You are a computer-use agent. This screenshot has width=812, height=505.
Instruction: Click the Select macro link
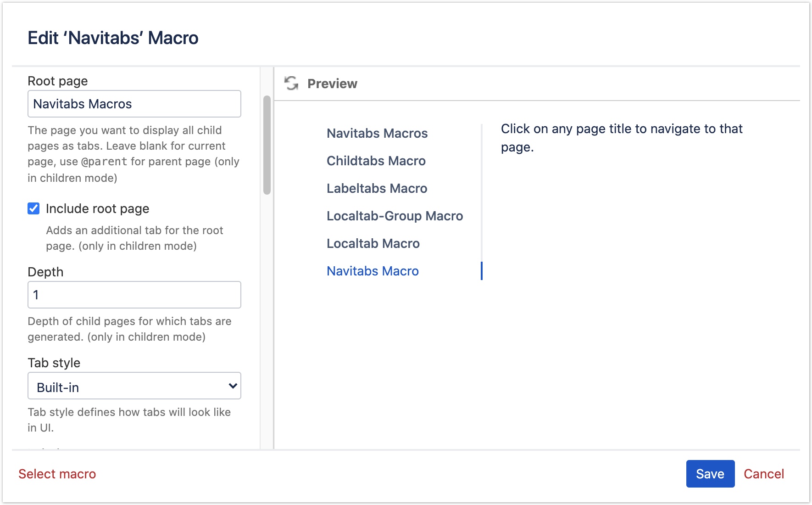point(57,474)
